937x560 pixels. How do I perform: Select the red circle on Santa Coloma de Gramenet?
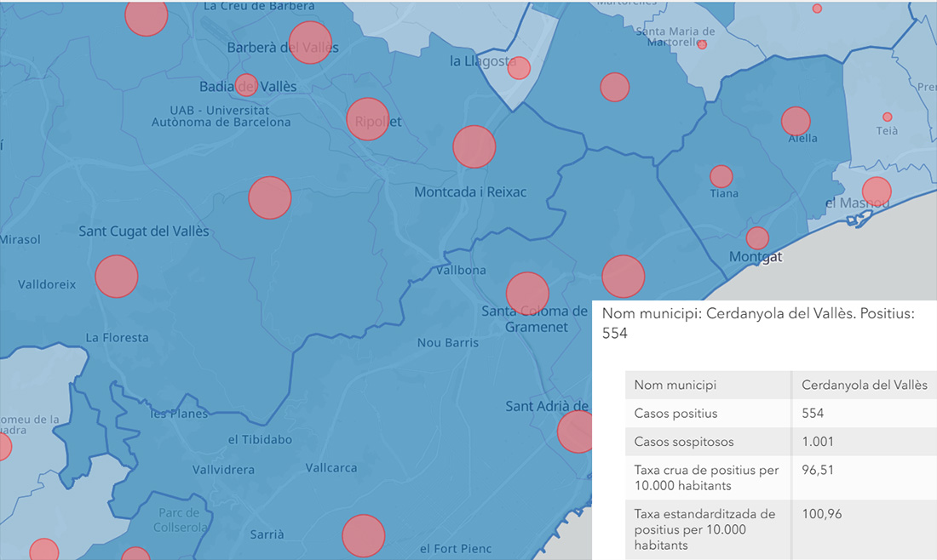(527, 293)
